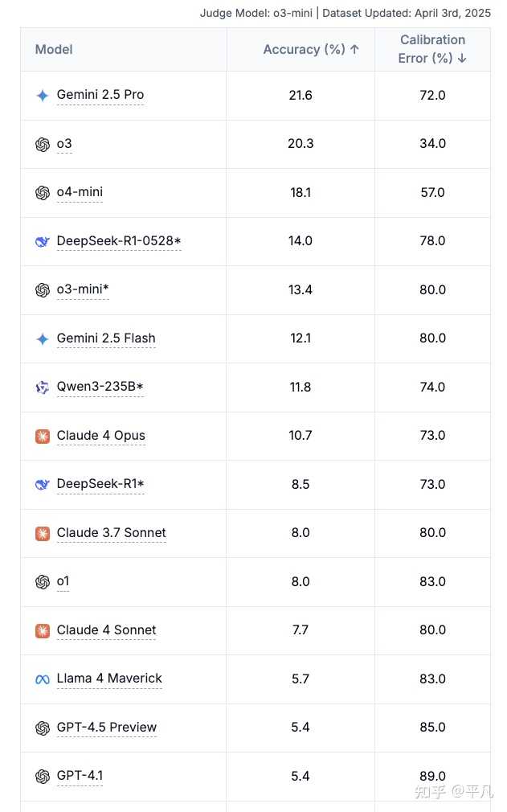Click the Model column header
This screenshot has height=812, width=507.
click(x=54, y=50)
